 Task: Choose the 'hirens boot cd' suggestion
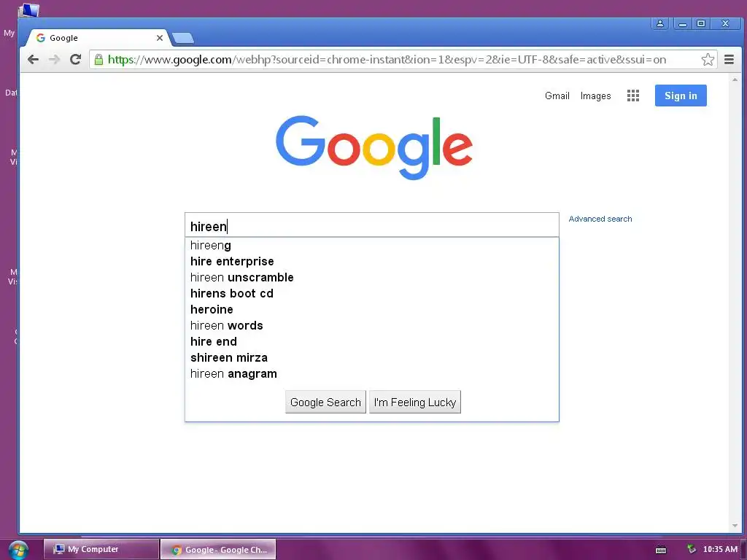tap(371, 293)
